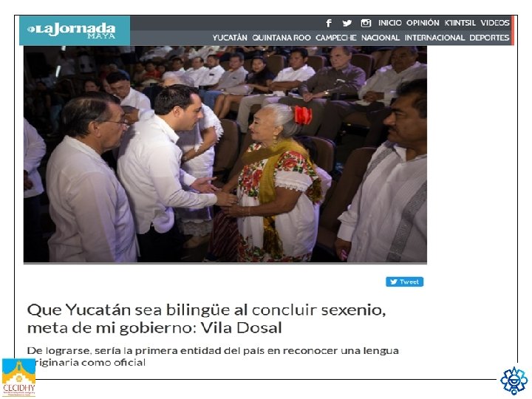Open the Instagram icon in header

(x=366, y=23)
